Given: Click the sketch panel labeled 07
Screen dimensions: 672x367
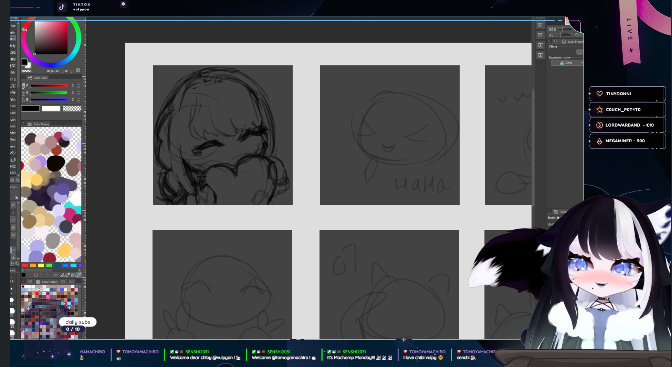Looking at the screenshot, I should (389, 284).
